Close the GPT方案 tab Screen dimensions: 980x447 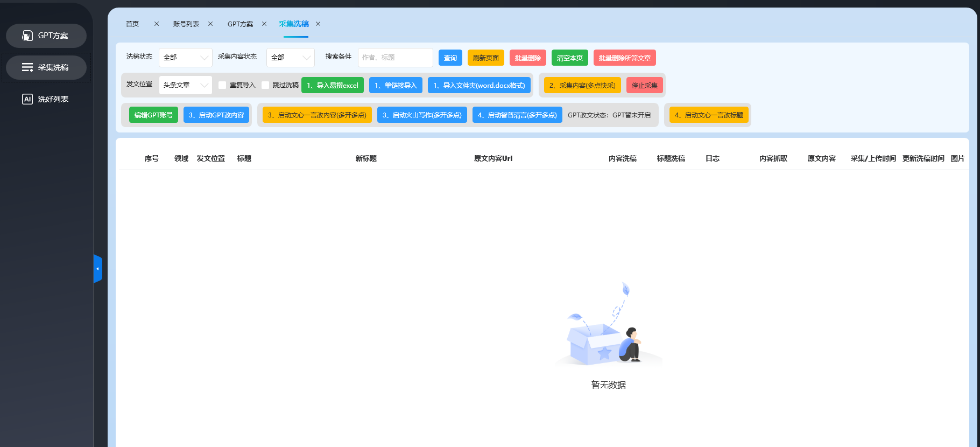click(x=264, y=24)
